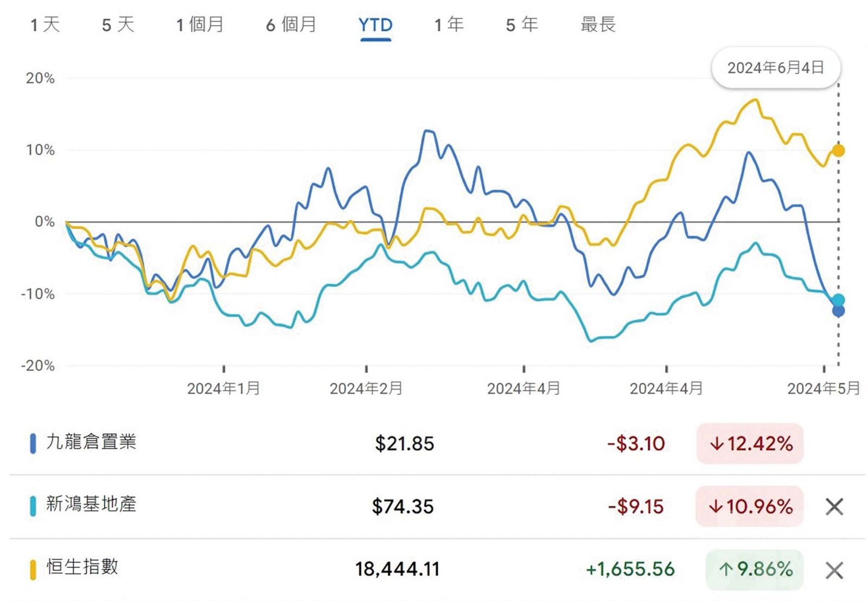Click the dark blue 九龍倉置業 endpoint dot
The width and height of the screenshot is (868, 601).
click(838, 311)
